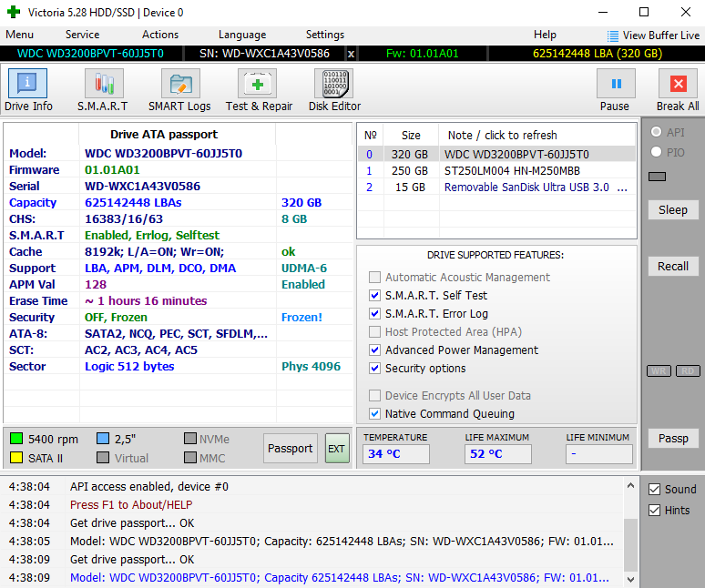
Task: Click the "~ 1 hours 16 minutes" value
Action: 146,300
